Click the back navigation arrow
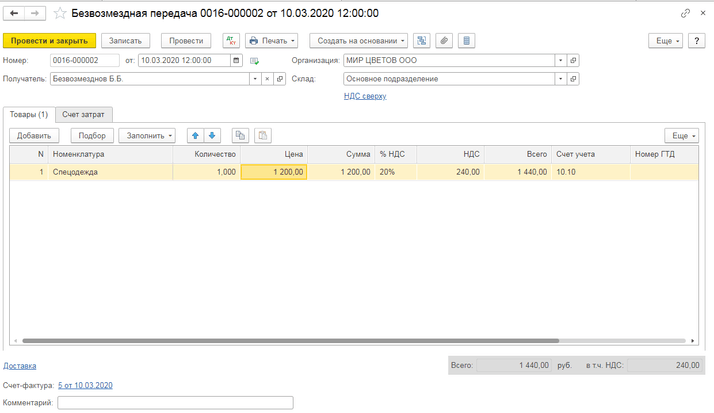This screenshot has width=714, height=413. point(13,14)
